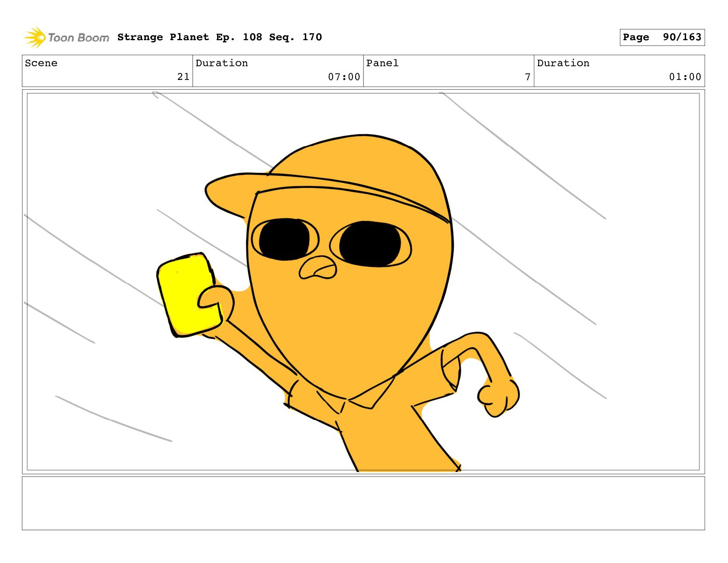
Task: Select the scene duration value '07:00'
Action: tap(344, 77)
